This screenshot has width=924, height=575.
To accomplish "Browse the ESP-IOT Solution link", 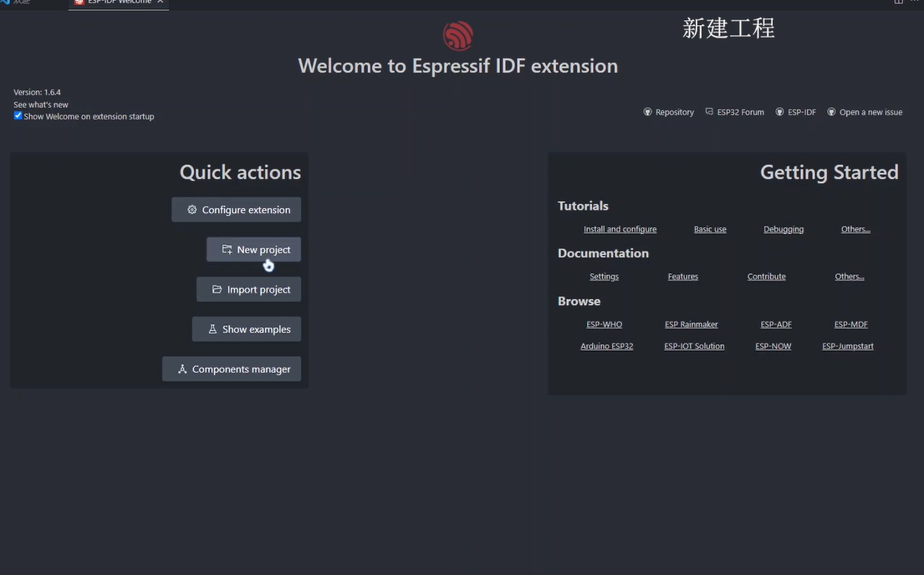I will (x=694, y=346).
